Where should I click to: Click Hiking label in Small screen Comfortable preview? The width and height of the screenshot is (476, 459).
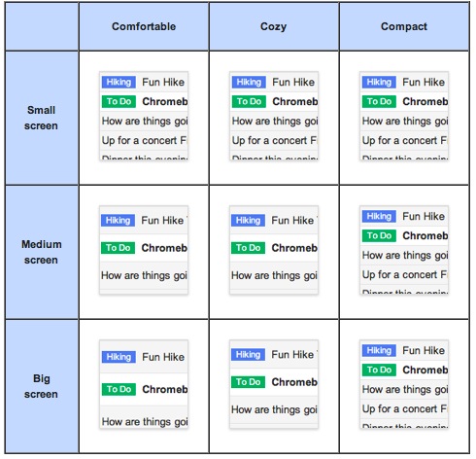pyautogui.click(x=119, y=82)
